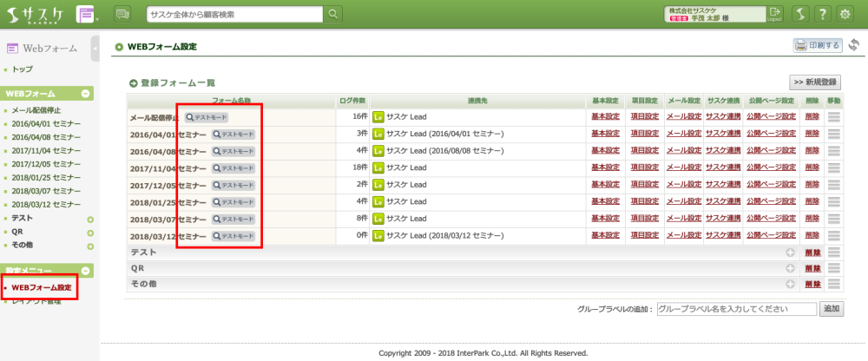This screenshot has width=868, height=361.
Task: Open the help question mark icon
Action: click(x=822, y=13)
